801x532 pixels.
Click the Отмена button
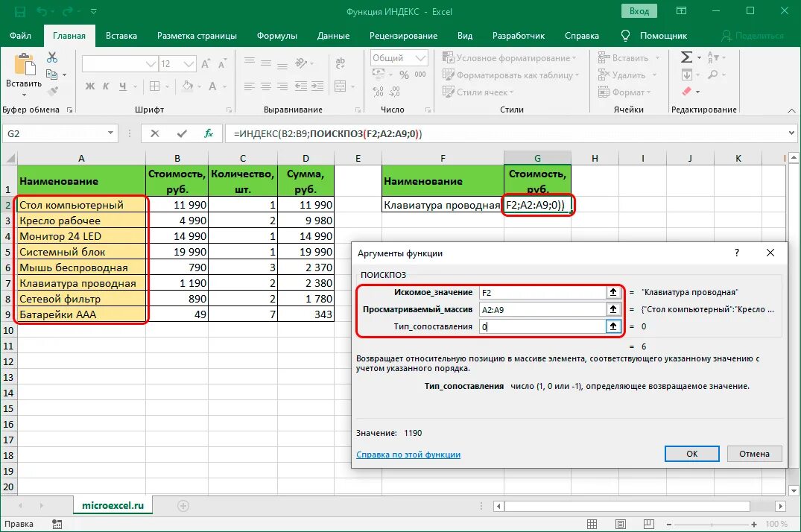[754, 453]
